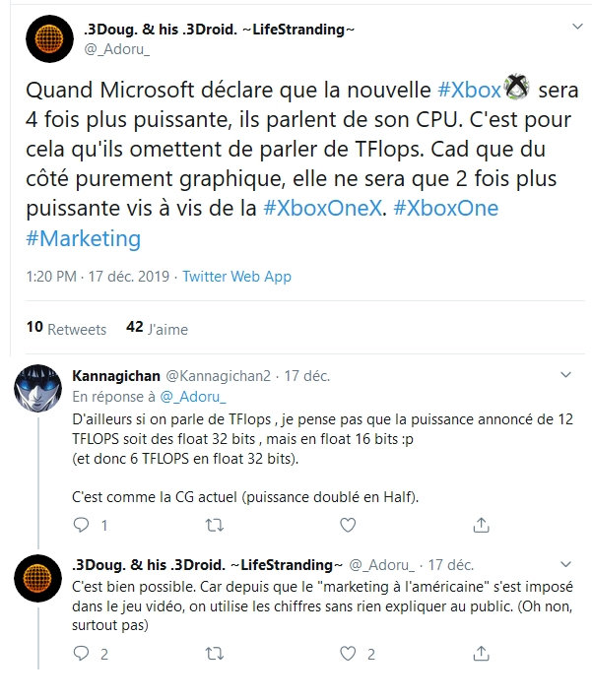Open options chevron on last reply
Image resolution: width=592 pixels, height=700 pixels.
564,564
